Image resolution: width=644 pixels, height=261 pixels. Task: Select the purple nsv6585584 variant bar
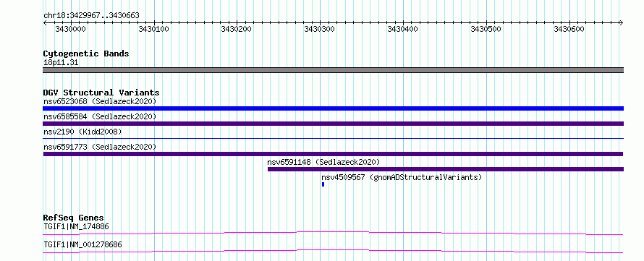pyautogui.click(x=333, y=124)
